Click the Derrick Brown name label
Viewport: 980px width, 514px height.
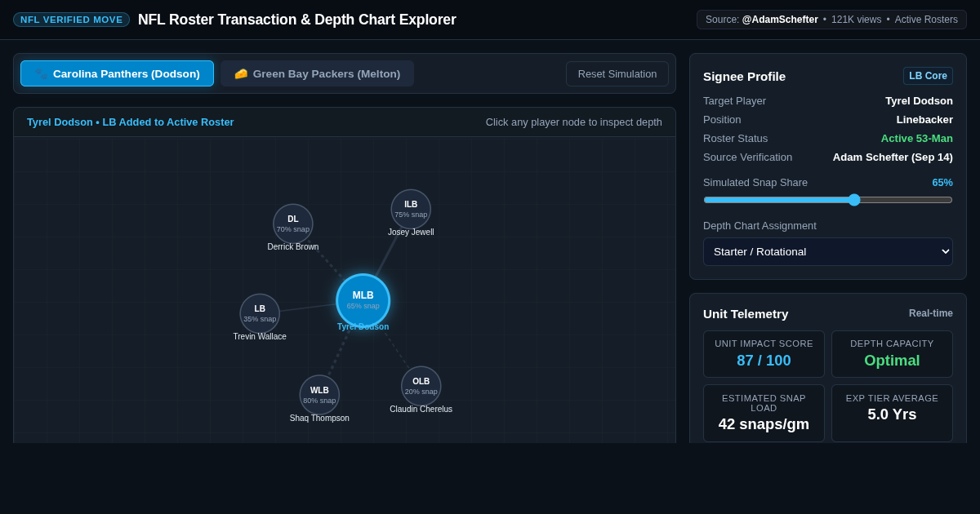[x=293, y=246]
